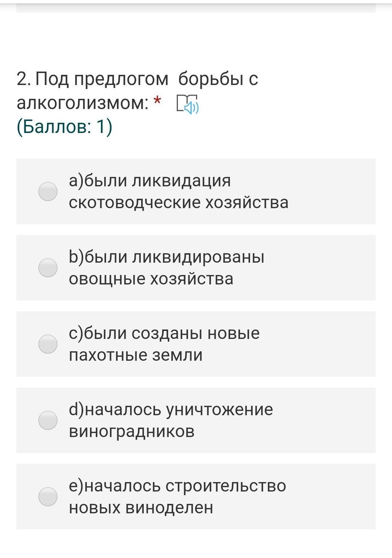The image size is (392, 558).
Task: Pick radio circle for option c
Action: [48, 344]
